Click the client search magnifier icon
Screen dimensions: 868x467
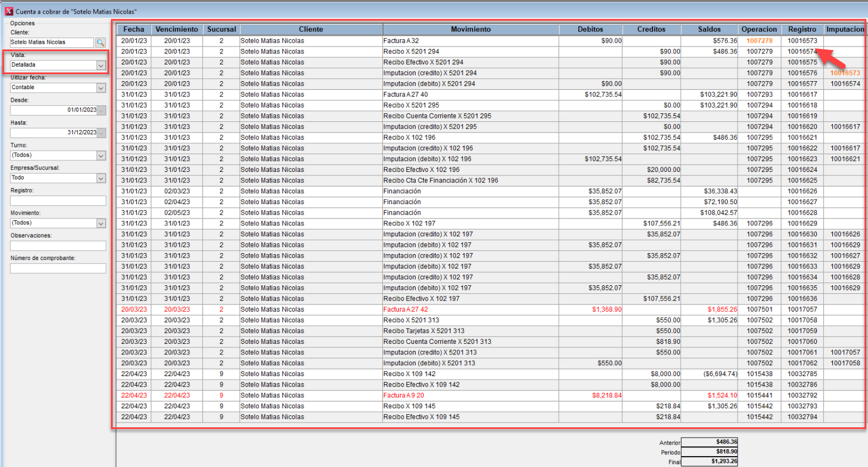pos(101,43)
